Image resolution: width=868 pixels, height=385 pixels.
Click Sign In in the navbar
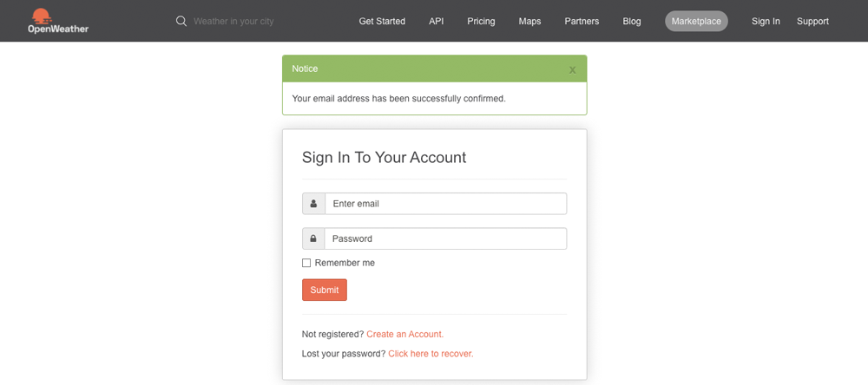766,21
